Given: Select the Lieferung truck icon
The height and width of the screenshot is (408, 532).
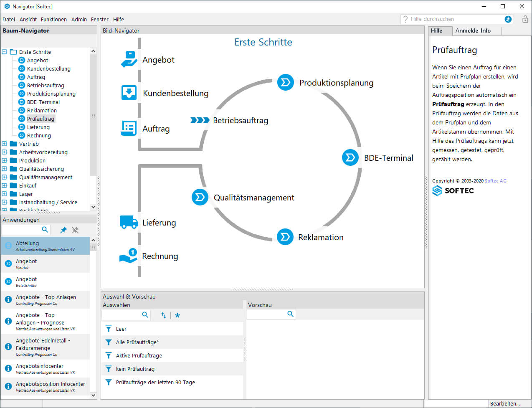Looking at the screenshot, I should (x=128, y=222).
